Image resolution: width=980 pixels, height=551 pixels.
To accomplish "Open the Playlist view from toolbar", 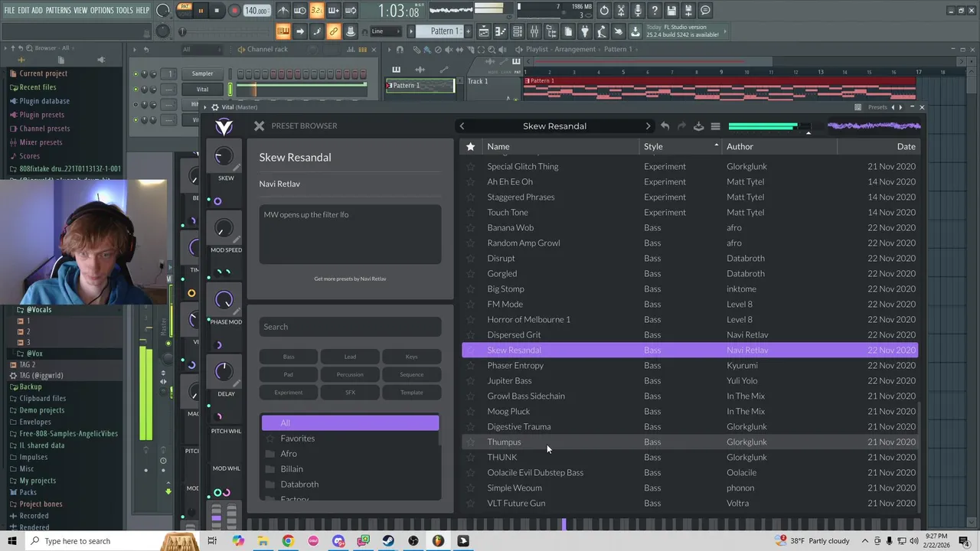I will pos(484,31).
